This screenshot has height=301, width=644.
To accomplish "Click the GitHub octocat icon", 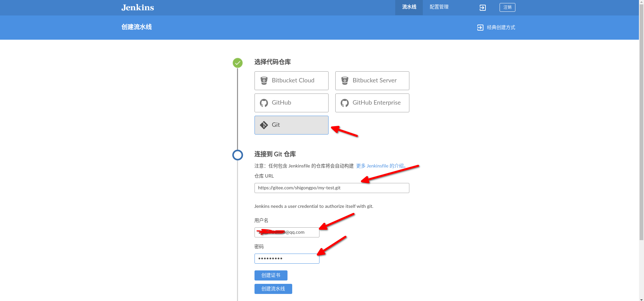I will tap(264, 103).
